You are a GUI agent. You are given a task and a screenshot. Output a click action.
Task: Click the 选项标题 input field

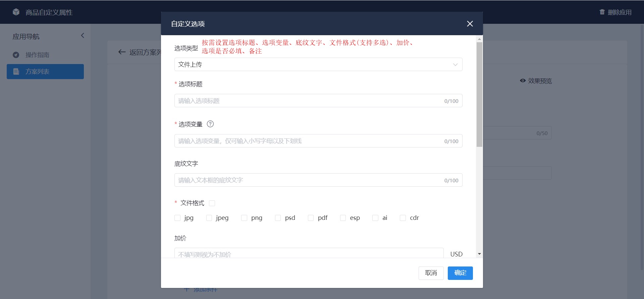point(318,101)
